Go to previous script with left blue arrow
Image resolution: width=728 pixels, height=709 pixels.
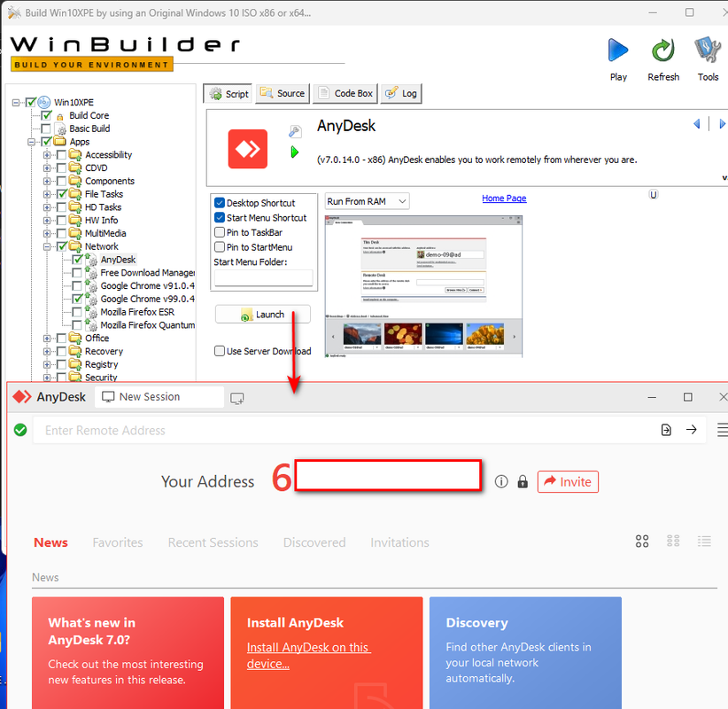pyautogui.click(x=696, y=123)
